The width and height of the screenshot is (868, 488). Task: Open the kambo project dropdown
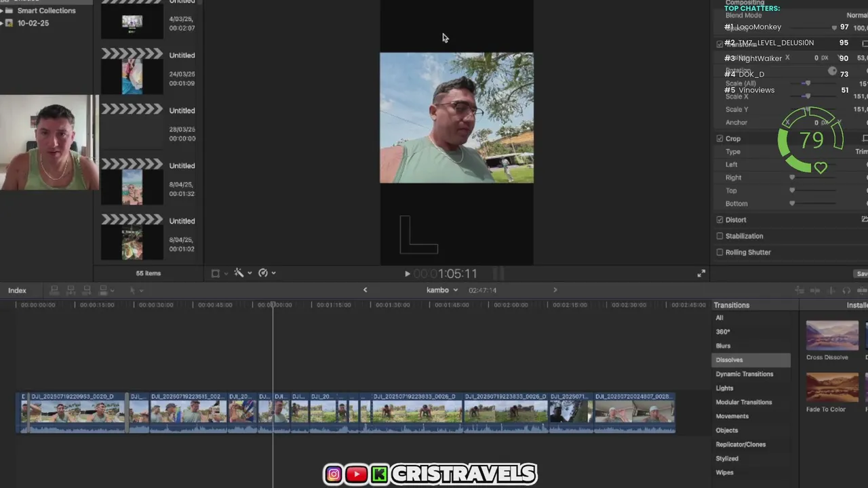tap(442, 290)
